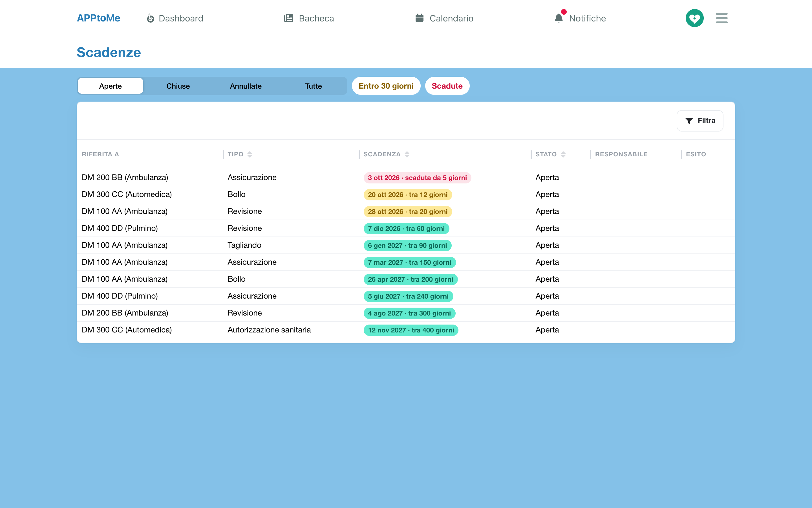
Task: Toggle the Entro 30 giorni filter
Action: [x=386, y=86]
